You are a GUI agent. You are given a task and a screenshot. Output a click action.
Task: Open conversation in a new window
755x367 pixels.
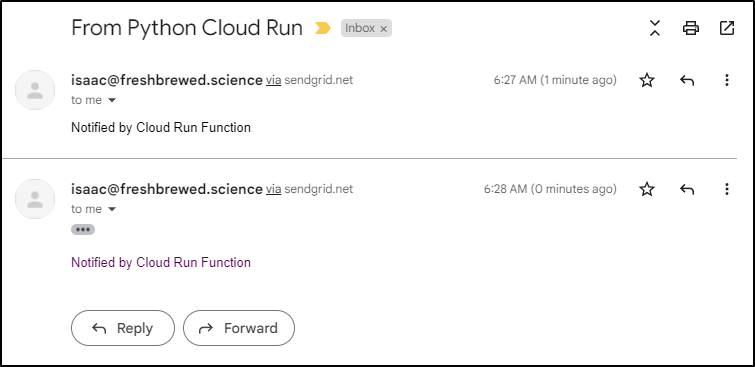click(x=727, y=28)
